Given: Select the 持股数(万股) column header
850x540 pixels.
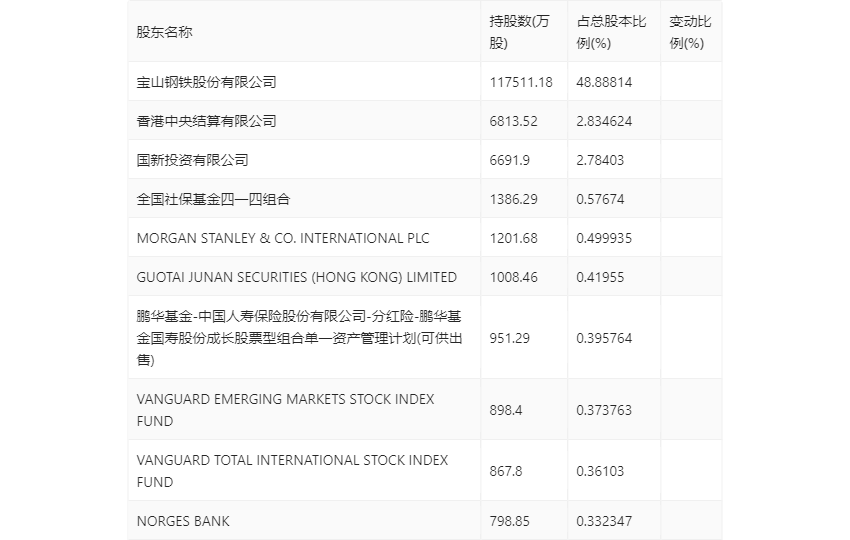Looking at the screenshot, I should (x=519, y=32).
